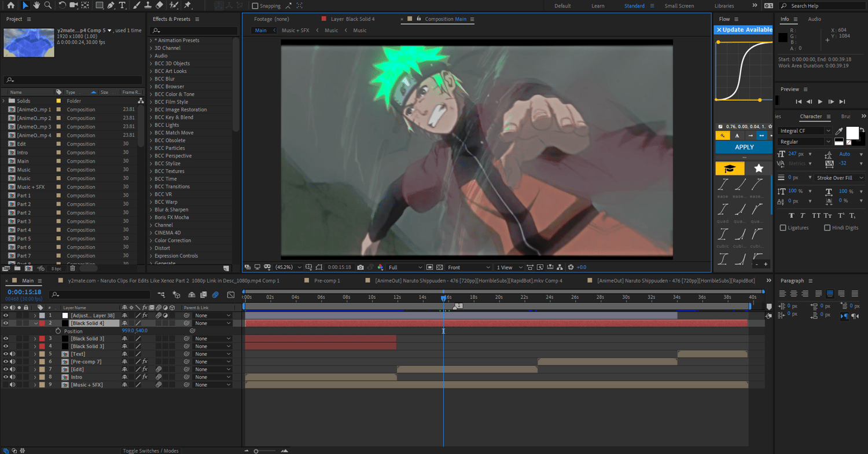Click the timeline zoom slider at the bottom
This screenshot has height=454, width=868.
[264, 451]
